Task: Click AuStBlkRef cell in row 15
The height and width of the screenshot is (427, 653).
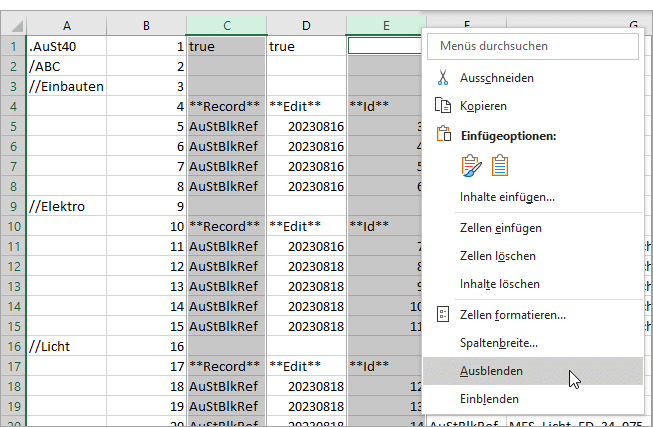Action: [x=226, y=326]
